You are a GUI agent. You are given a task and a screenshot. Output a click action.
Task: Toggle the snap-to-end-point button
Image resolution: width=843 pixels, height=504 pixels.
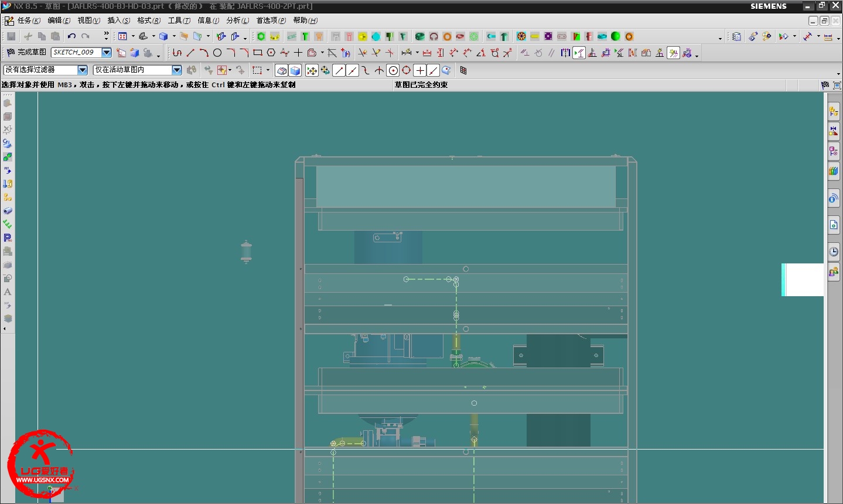click(339, 70)
